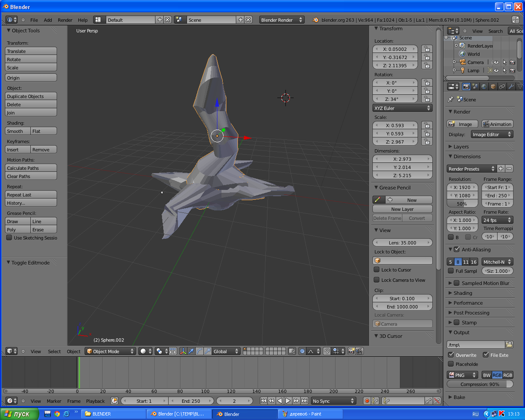The height and width of the screenshot is (420, 525).
Task: Open the Object properties cube tab
Action: click(493, 87)
